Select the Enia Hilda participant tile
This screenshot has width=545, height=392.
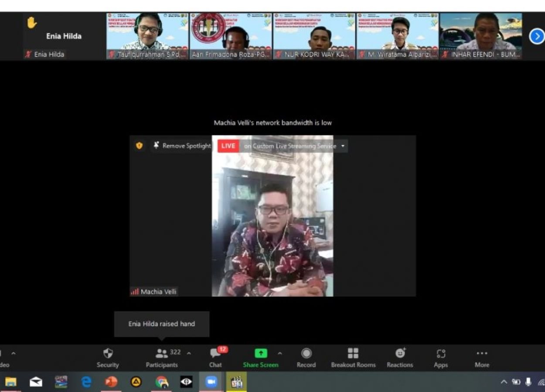(64, 36)
